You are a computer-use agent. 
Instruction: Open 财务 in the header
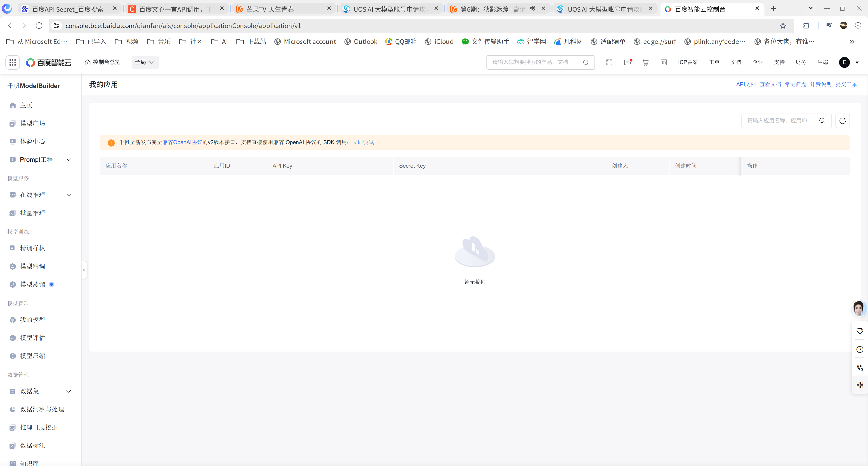tap(801, 62)
